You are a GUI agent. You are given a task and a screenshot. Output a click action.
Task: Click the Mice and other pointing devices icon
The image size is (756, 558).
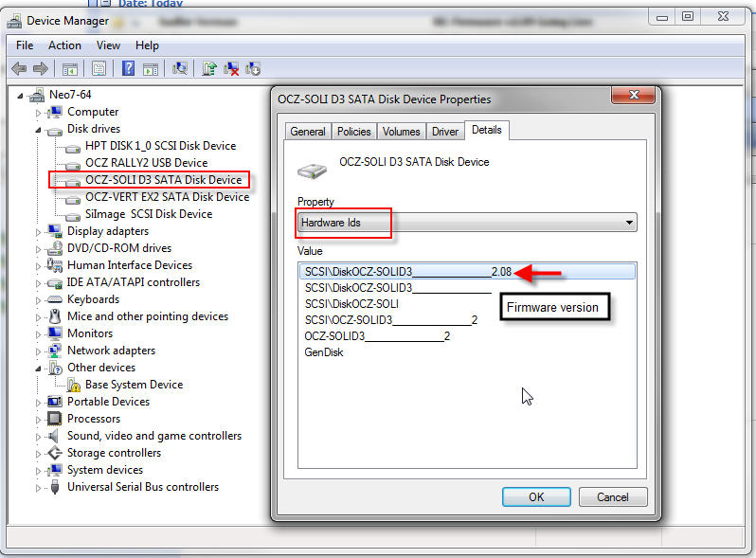click(55, 316)
